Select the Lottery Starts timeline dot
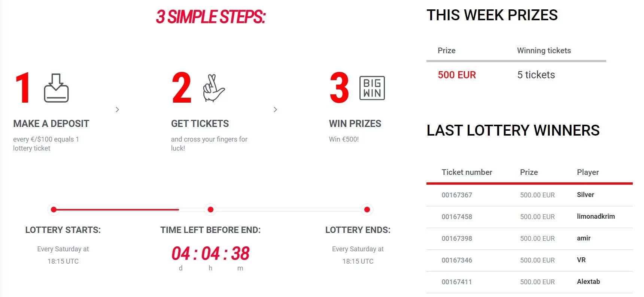Image resolution: width=644 pixels, height=297 pixels. [x=54, y=209]
